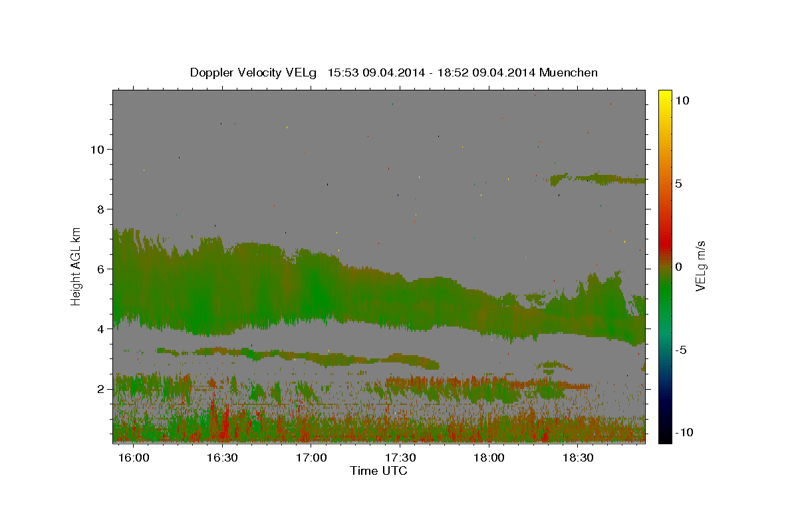The width and height of the screenshot is (798, 532).
Task: Click the colorbar label 'VELg m/s'
Action: tap(700, 267)
